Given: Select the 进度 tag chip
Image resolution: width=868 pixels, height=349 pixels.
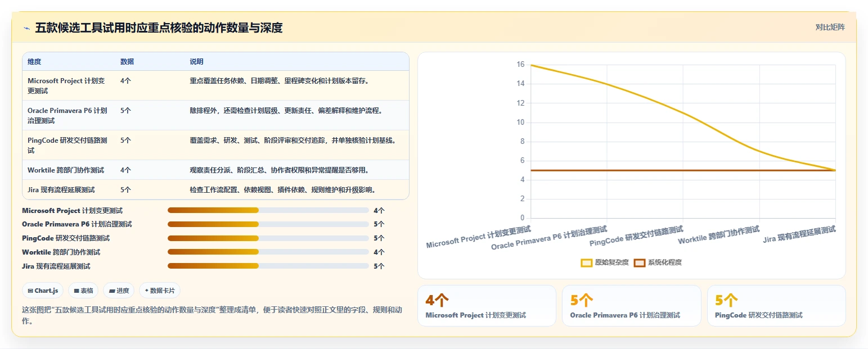Looking at the screenshot, I should click(119, 291).
